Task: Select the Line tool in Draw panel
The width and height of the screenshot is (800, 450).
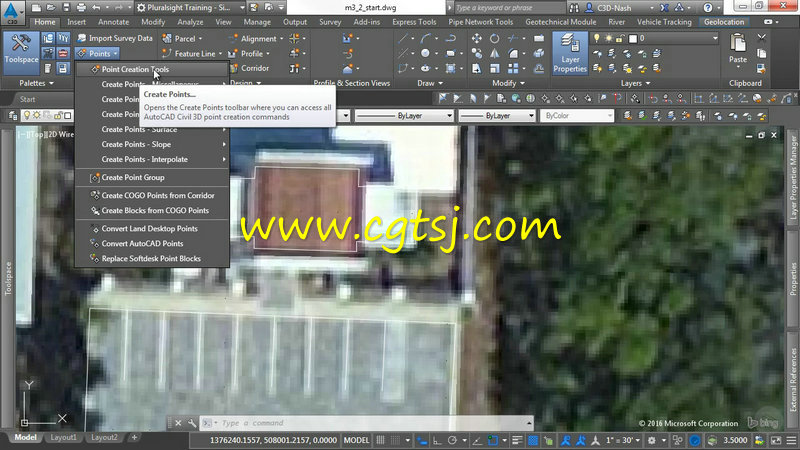Action: pyautogui.click(x=403, y=38)
